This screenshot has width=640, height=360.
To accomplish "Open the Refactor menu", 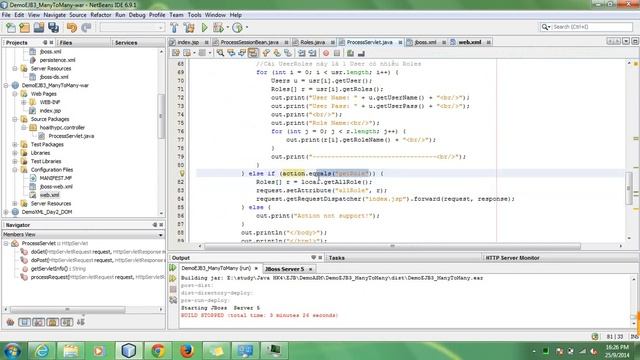I will pos(101,15).
